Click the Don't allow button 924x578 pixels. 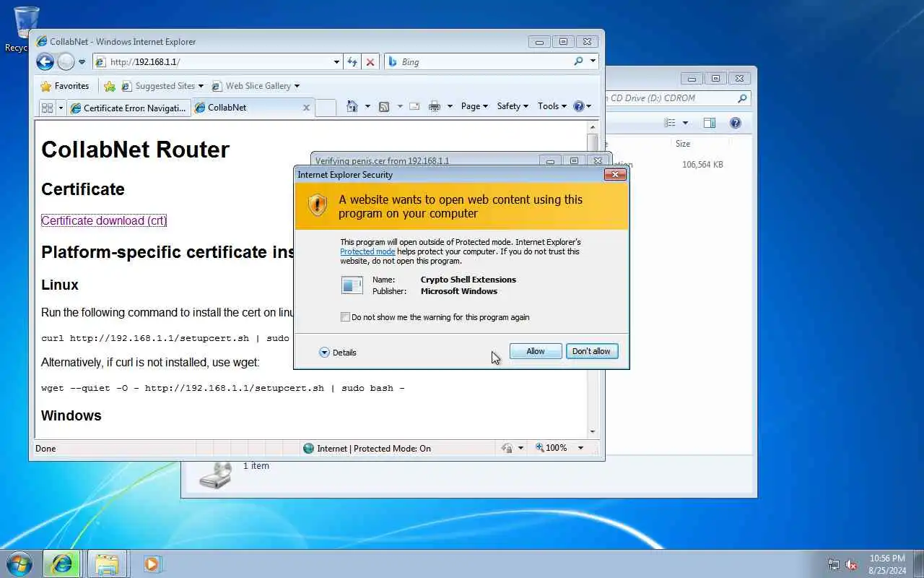click(592, 351)
